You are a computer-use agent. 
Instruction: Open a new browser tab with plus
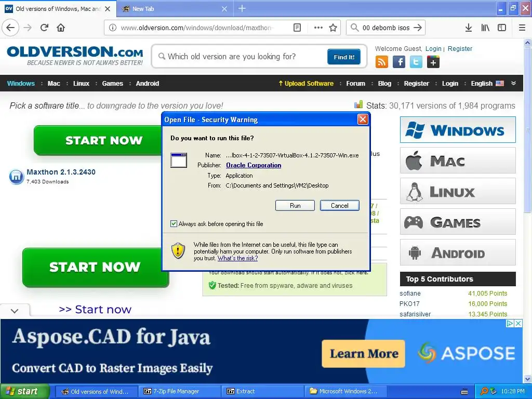(242, 8)
